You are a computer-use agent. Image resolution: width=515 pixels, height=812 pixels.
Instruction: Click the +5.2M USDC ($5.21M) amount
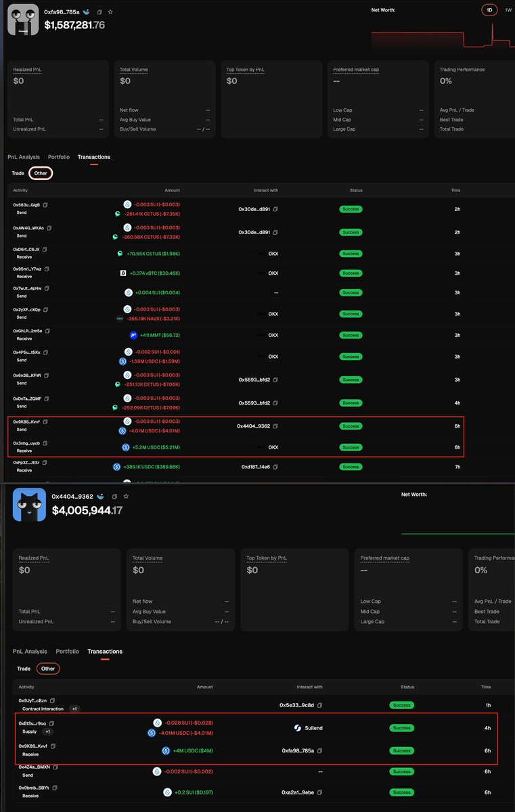pyautogui.click(x=155, y=447)
